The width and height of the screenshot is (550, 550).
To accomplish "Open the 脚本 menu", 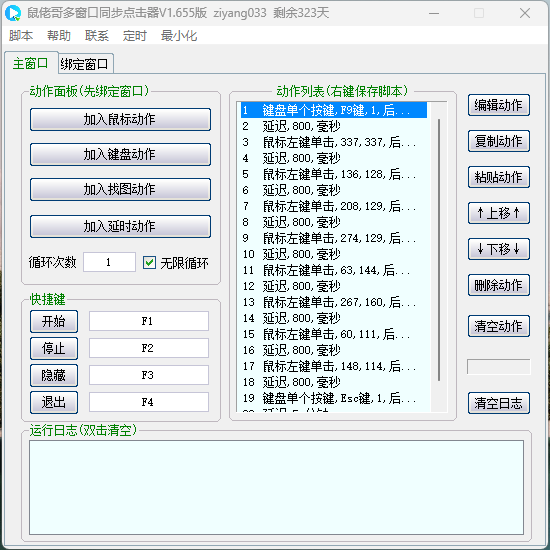I will (x=21, y=36).
